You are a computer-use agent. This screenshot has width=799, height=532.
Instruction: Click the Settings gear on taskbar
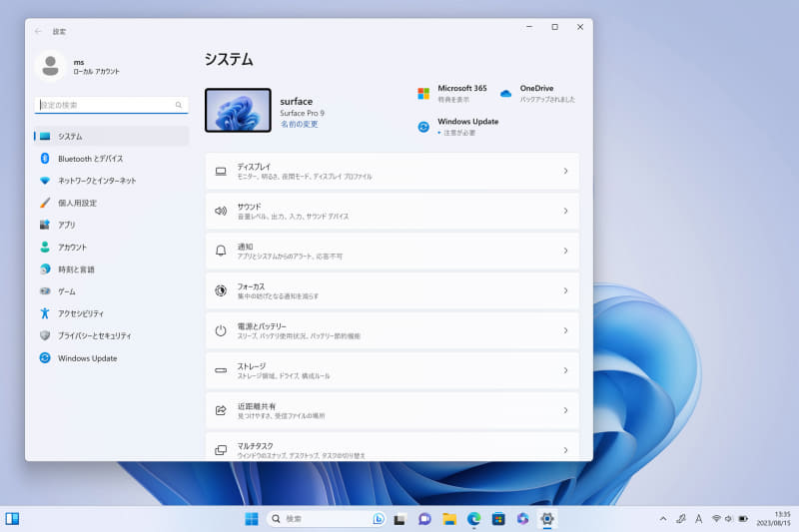(x=547, y=519)
